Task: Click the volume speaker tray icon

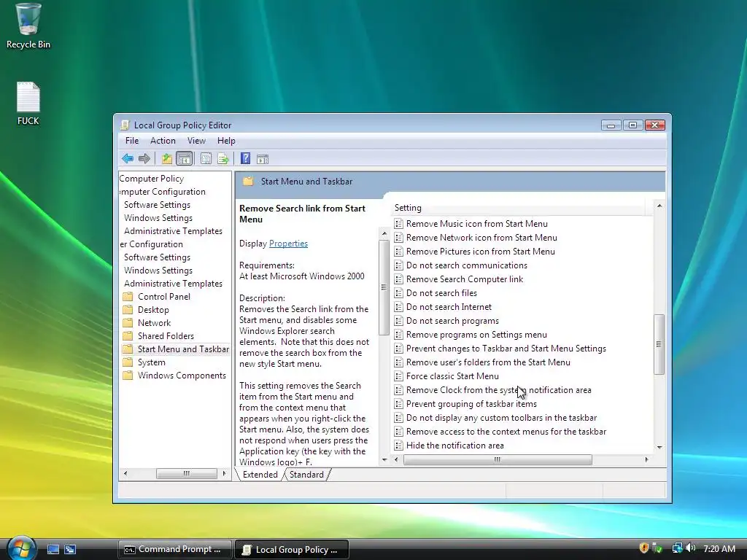Action: [691, 548]
